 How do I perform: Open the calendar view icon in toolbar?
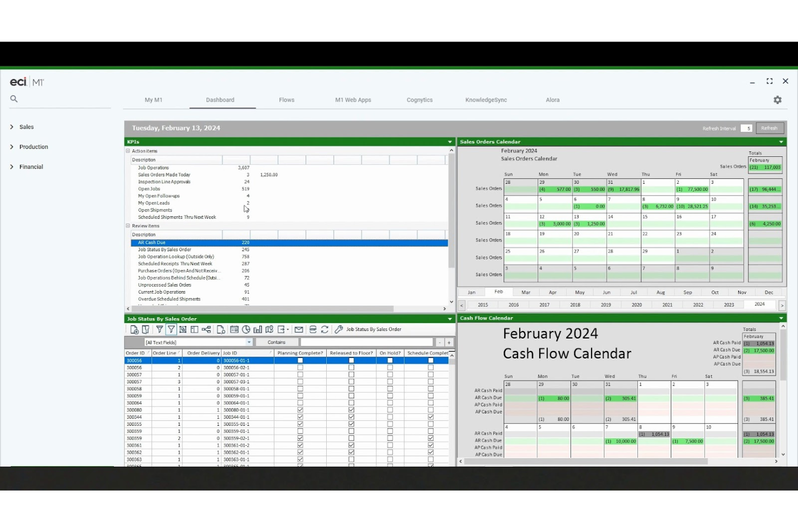tap(234, 329)
